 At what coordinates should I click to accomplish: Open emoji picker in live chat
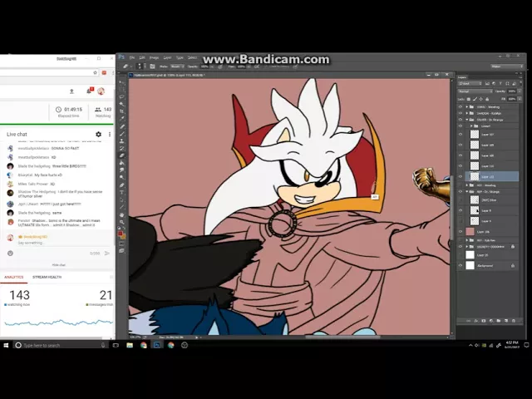point(10,253)
